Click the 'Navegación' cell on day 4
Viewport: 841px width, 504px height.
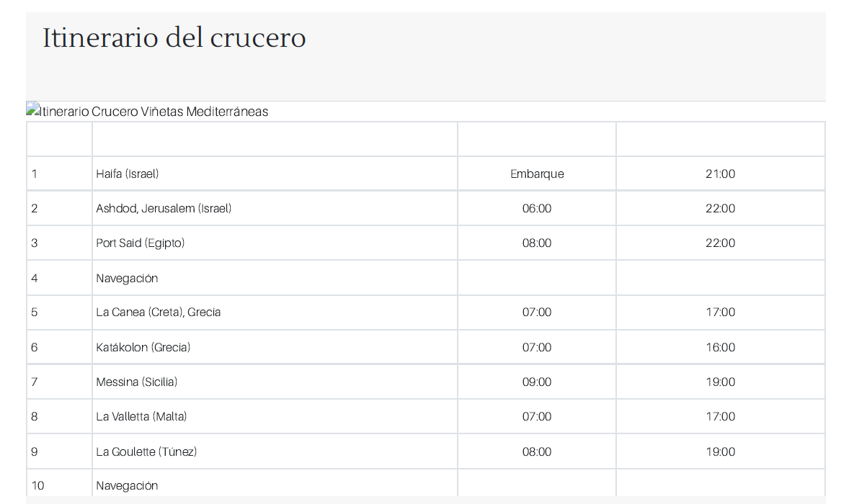(127, 278)
